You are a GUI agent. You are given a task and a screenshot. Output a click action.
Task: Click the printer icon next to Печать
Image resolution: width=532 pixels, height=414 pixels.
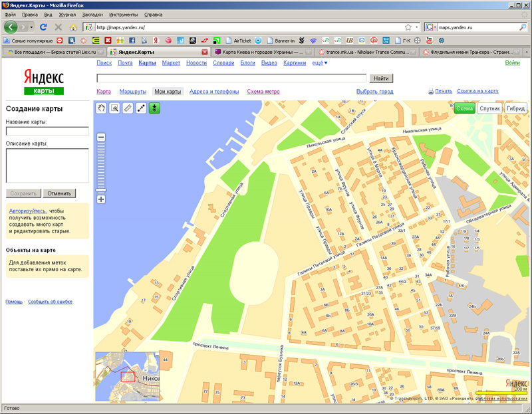click(430, 91)
